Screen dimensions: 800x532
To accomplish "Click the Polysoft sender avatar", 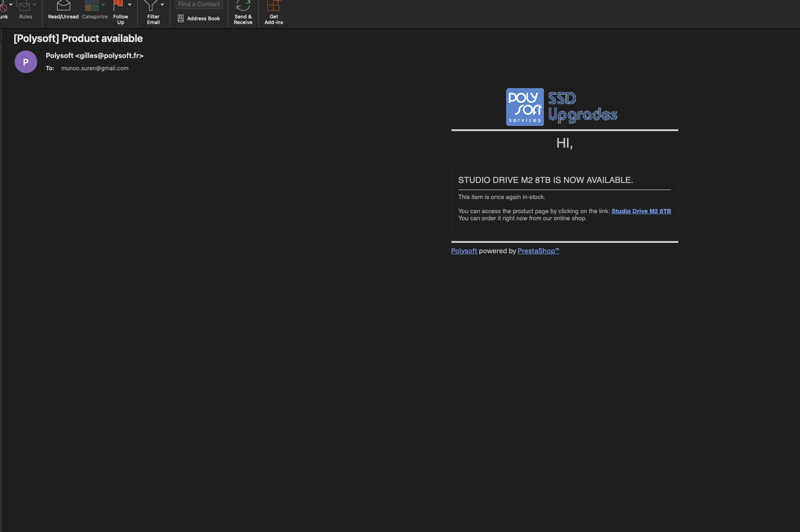I will pyautogui.click(x=25, y=62).
